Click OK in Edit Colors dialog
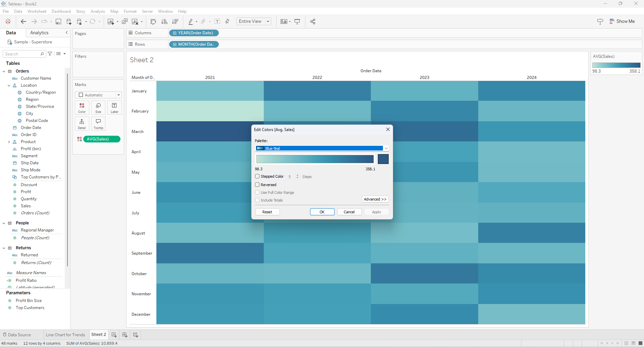Image resolution: width=644 pixels, height=347 pixels. [322, 212]
